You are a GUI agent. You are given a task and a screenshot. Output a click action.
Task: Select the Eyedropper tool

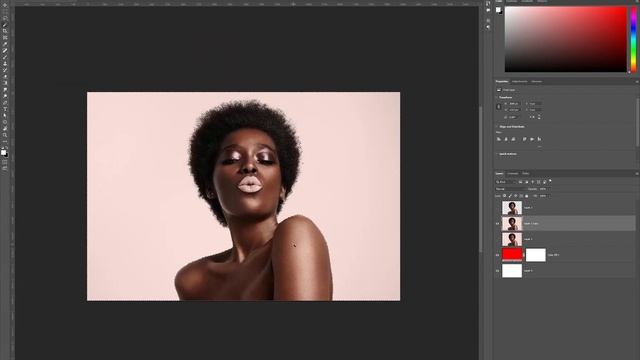[5, 44]
